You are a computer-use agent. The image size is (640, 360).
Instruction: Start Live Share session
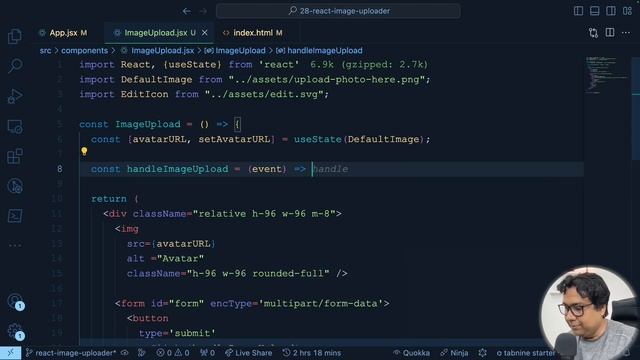coord(249,353)
